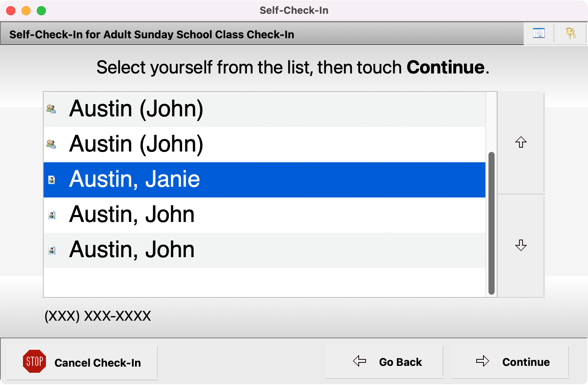This screenshot has width=588, height=385.
Task: Click the family icon beside second Austin (John)
Action: click(52, 144)
